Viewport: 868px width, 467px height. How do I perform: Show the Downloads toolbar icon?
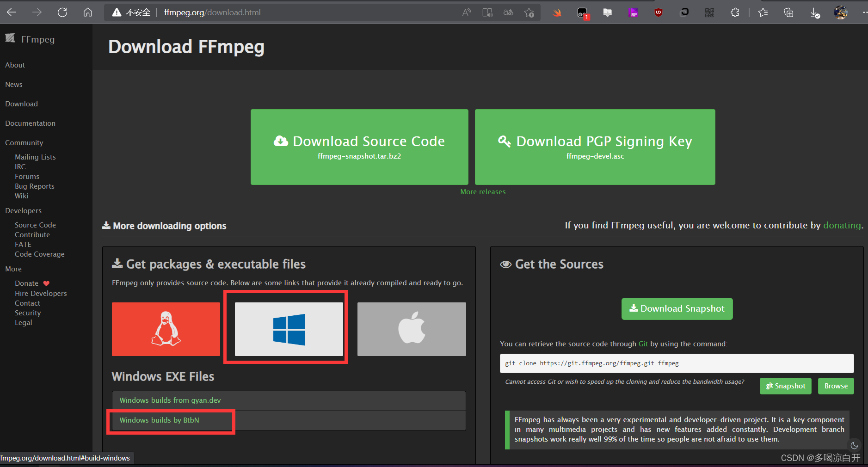click(815, 13)
